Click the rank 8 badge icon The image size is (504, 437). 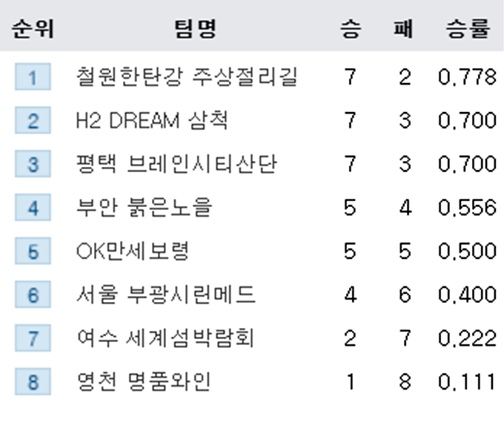coord(33,381)
